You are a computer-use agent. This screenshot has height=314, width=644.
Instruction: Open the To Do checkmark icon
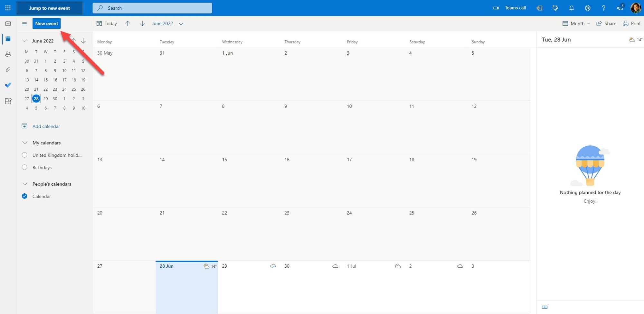[x=8, y=85]
